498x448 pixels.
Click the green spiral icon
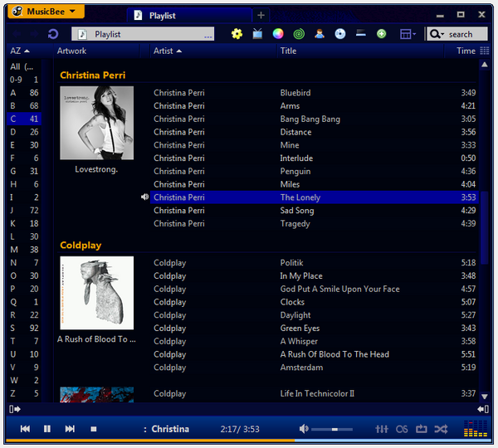point(299,34)
